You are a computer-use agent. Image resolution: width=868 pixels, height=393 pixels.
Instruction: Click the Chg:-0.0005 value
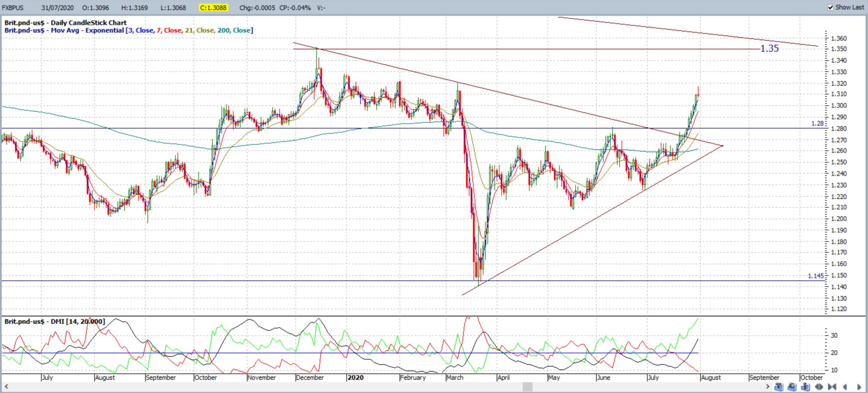257,8
